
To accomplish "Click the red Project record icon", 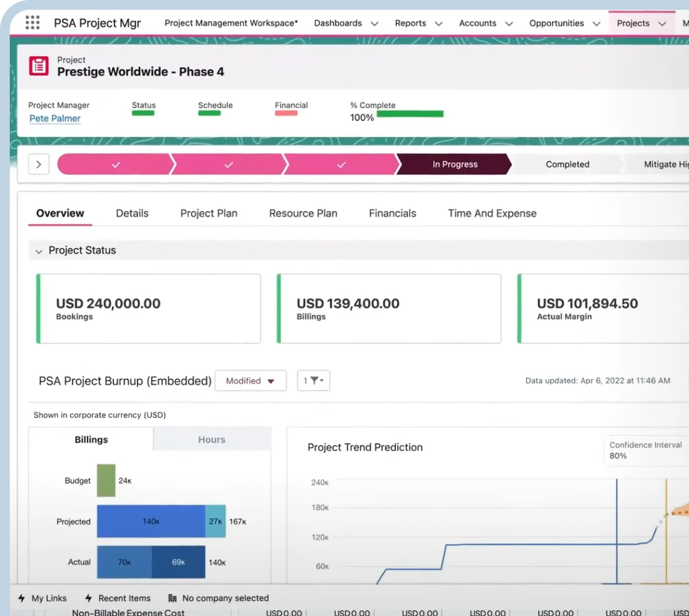I will pyautogui.click(x=39, y=65).
